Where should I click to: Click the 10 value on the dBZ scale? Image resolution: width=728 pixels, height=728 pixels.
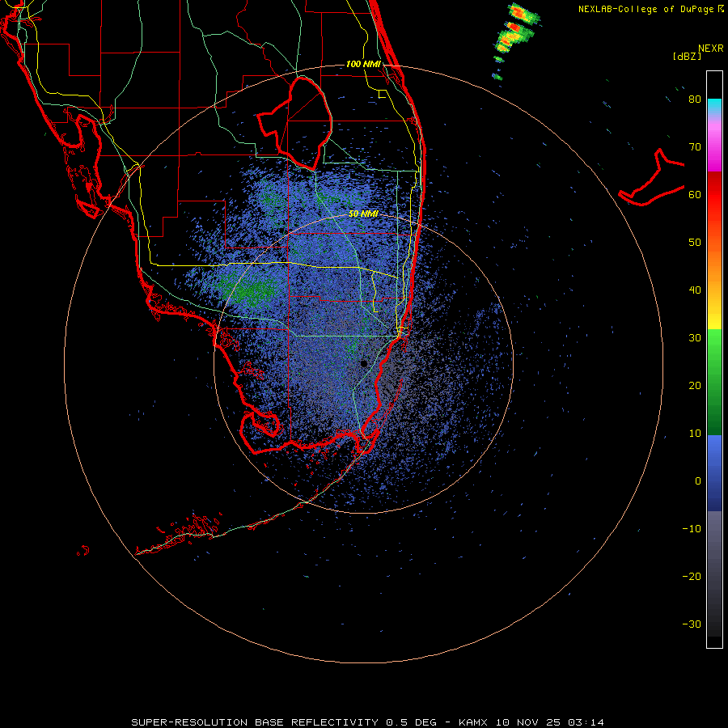click(695, 434)
